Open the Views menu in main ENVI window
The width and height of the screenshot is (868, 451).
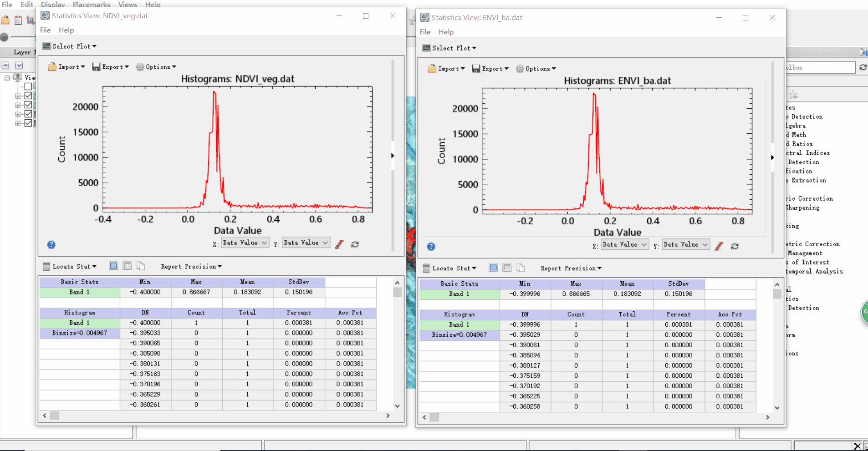click(x=128, y=4)
